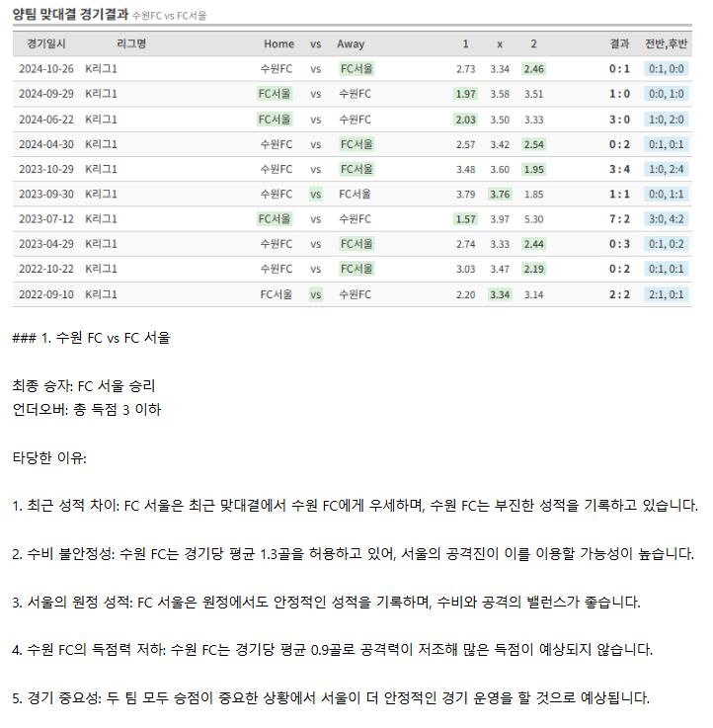Click the 전반,후반 column header
The image size is (713, 728).
tap(667, 44)
